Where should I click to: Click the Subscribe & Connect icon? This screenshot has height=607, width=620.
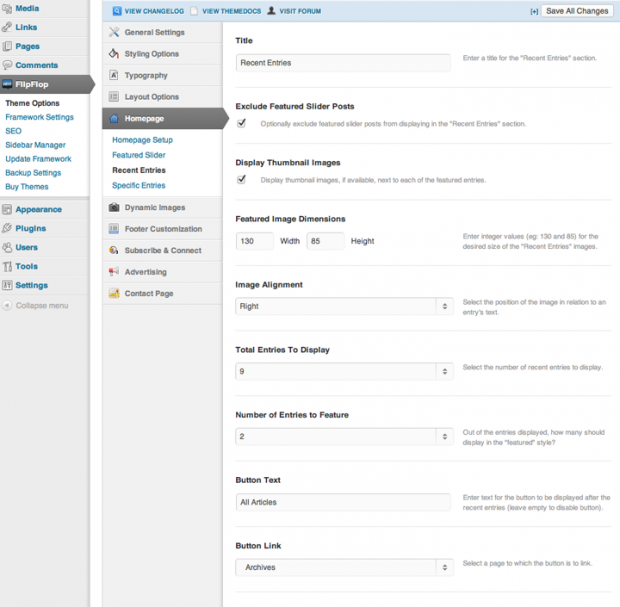click(x=114, y=250)
